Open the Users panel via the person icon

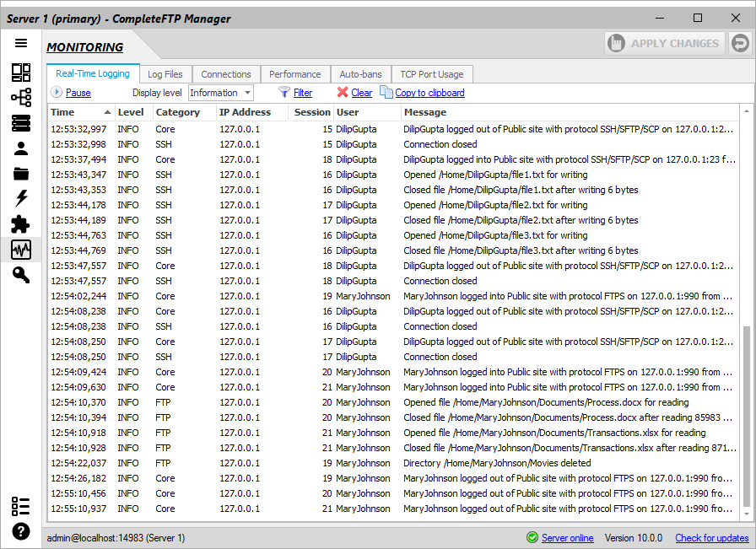pyautogui.click(x=21, y=149)
